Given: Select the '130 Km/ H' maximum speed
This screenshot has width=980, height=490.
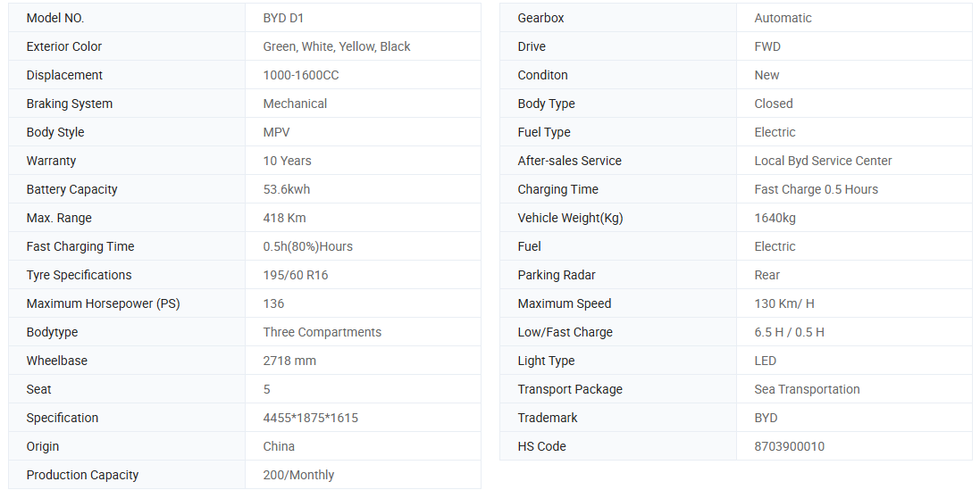Looking at the screenshot, I should (784, 303).
